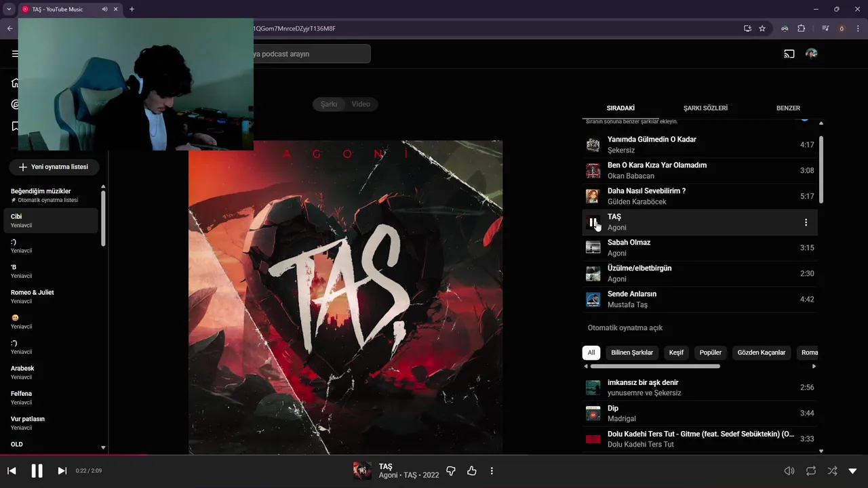Screen dimensions: 868x488
Task: Skip to the next track
Action: tap(62, 470)
